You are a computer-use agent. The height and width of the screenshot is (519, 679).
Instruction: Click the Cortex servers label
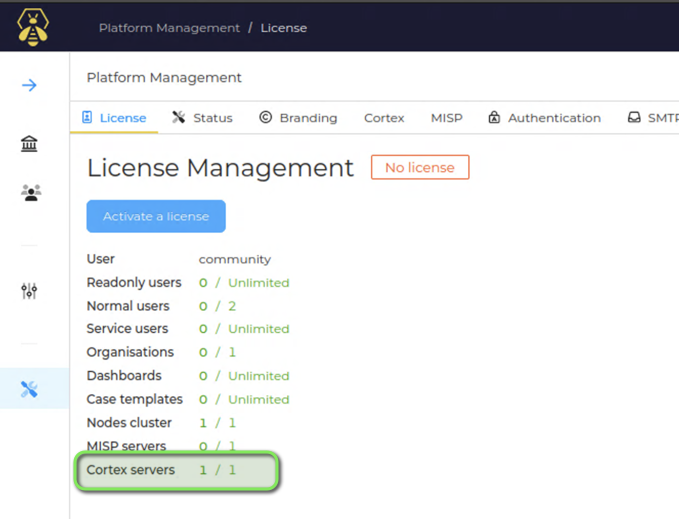130,470
